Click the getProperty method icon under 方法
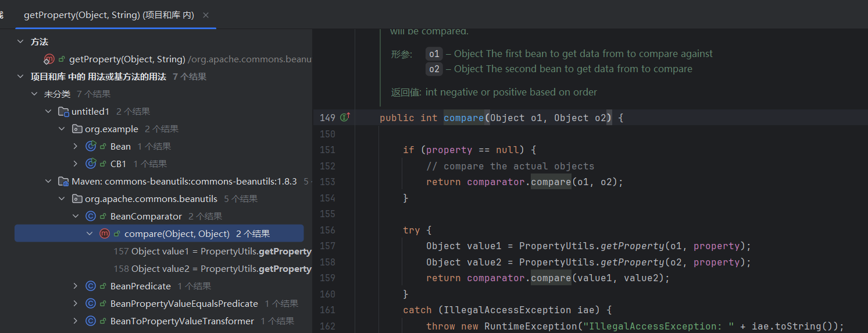868x333 pixels. tap(49, 59)
